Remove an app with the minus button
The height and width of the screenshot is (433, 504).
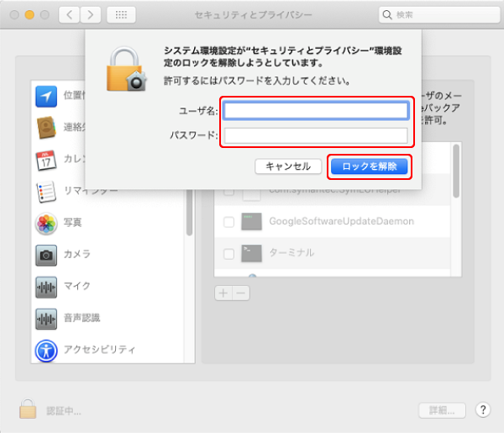click(x=241, y=293)
